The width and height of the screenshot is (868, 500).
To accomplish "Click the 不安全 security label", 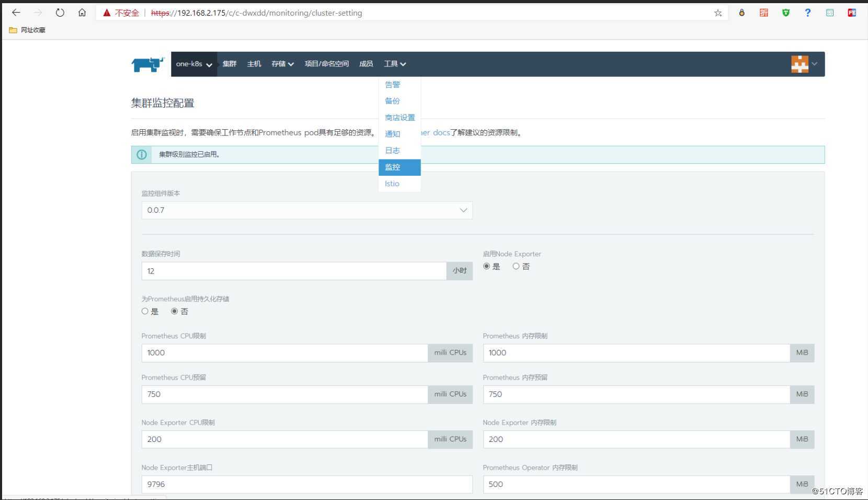I will coord(127,13).
